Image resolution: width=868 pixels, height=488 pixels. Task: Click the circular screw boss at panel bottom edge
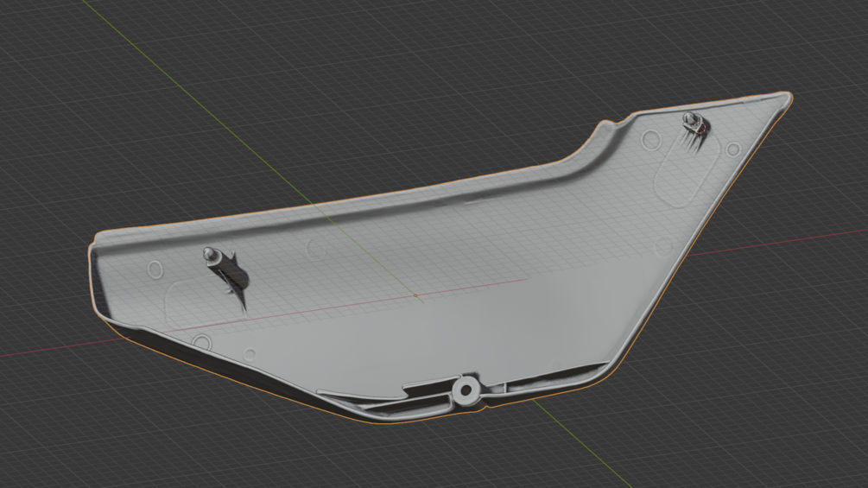pos(466,390)
